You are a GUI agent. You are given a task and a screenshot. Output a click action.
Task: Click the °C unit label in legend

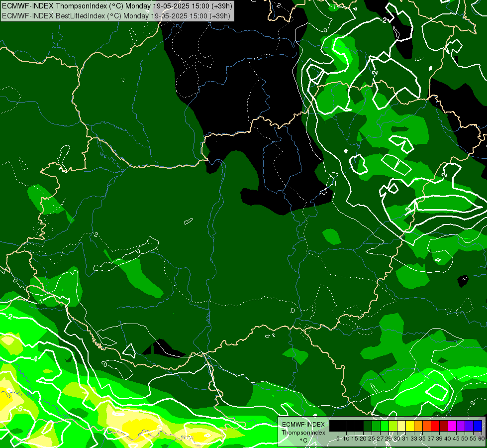click(304, 440)
